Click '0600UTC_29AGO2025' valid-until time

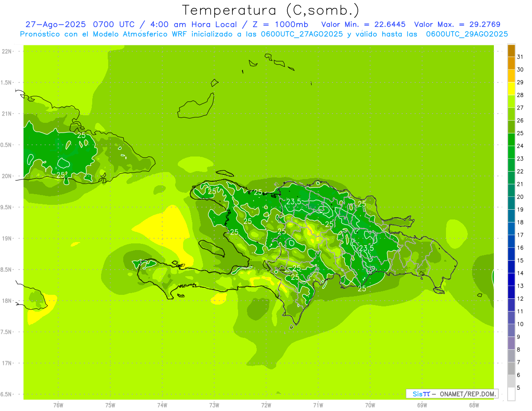pos(467,34)
